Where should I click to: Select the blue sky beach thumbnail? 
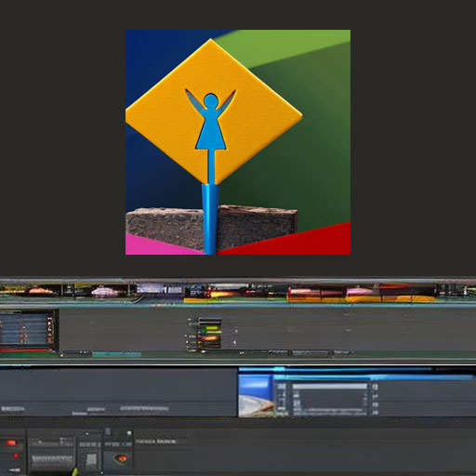pyautogui.click(x=256, y=395)
